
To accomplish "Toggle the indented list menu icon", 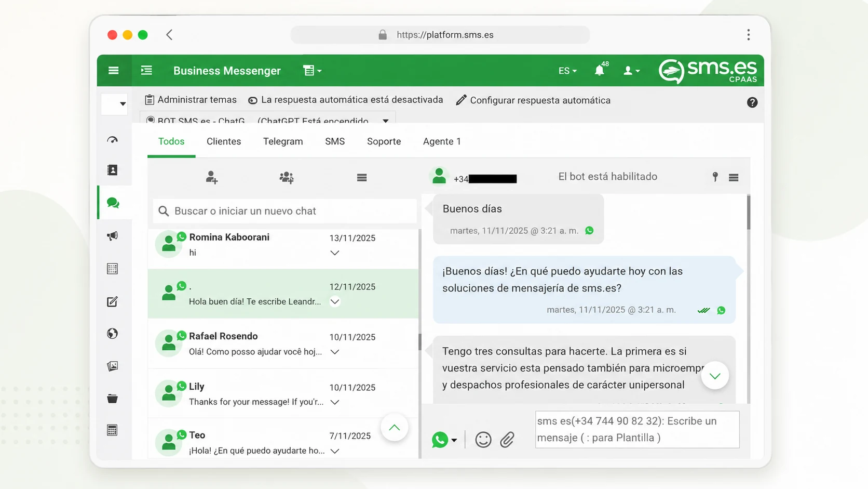I will coord(146,70).
